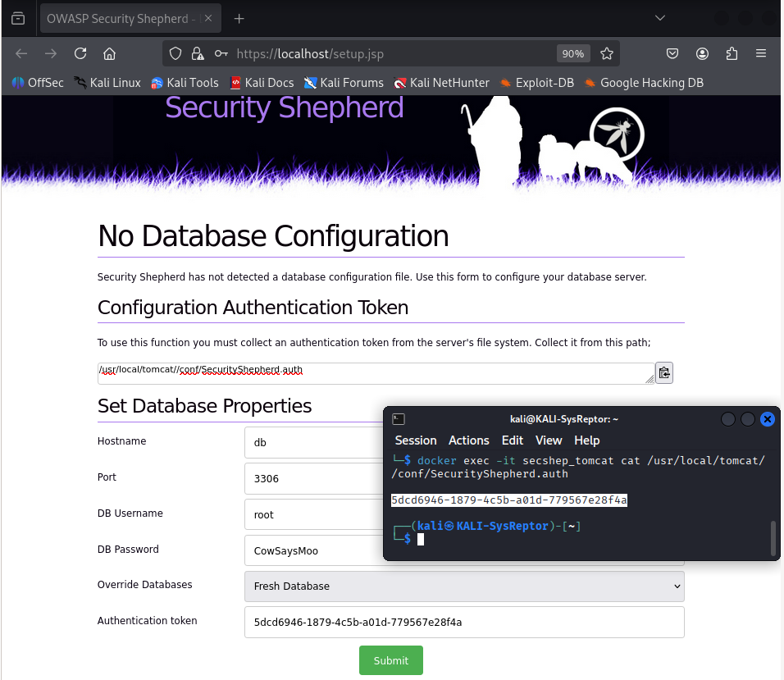Open Firefox View icon in tab bar

(18, 19)
